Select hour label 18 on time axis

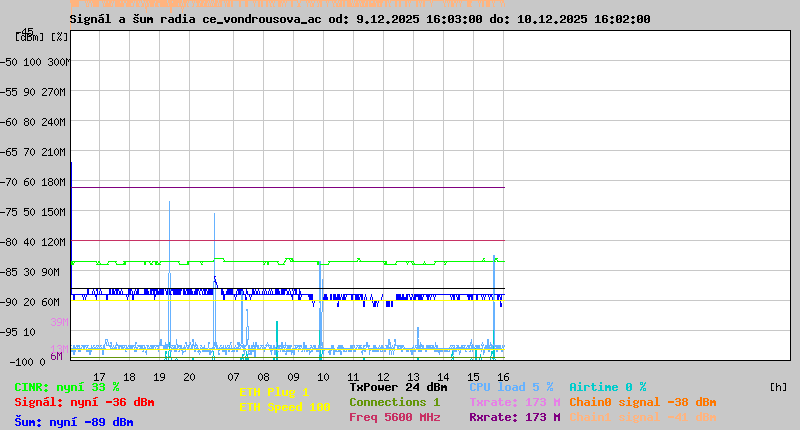[x=130, y=377]
